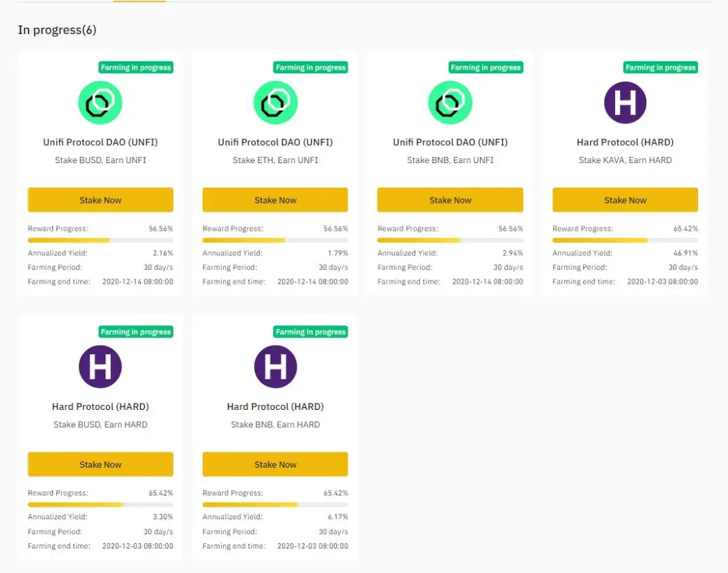
Task: Click the HARD logo on Stake KAVA card
Action: [625, 102]
